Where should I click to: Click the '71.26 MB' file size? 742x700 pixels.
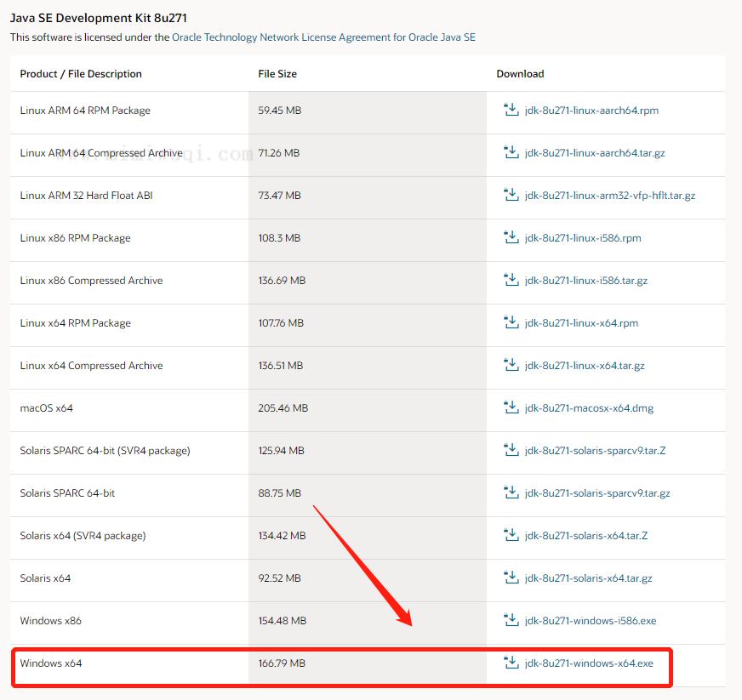pyautogui.click(x=279, y=153)
